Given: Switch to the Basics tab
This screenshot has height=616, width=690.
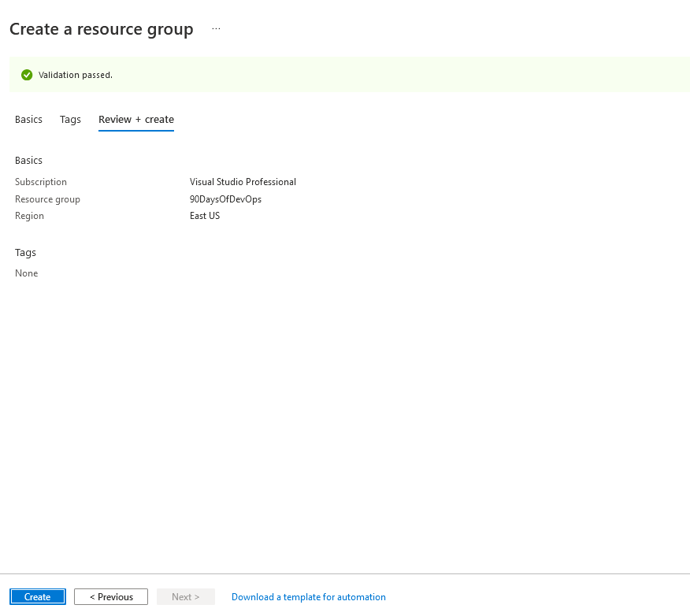Looking at the screenshot, I should 28,120.
